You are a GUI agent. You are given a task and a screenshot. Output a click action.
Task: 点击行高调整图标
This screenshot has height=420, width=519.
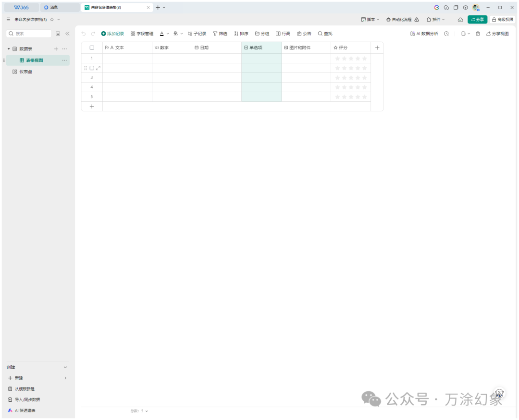[x=283, y=34]
